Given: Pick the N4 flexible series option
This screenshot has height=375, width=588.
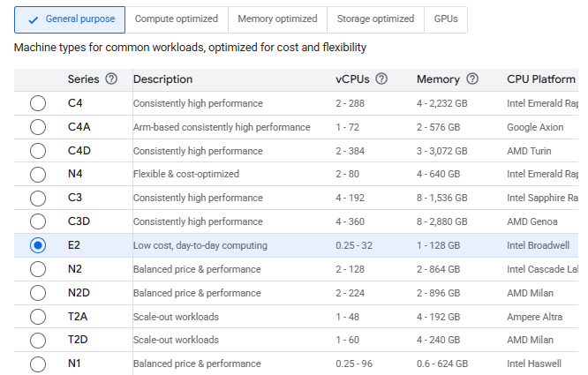Looking at the screenshot, I should 38,175.
